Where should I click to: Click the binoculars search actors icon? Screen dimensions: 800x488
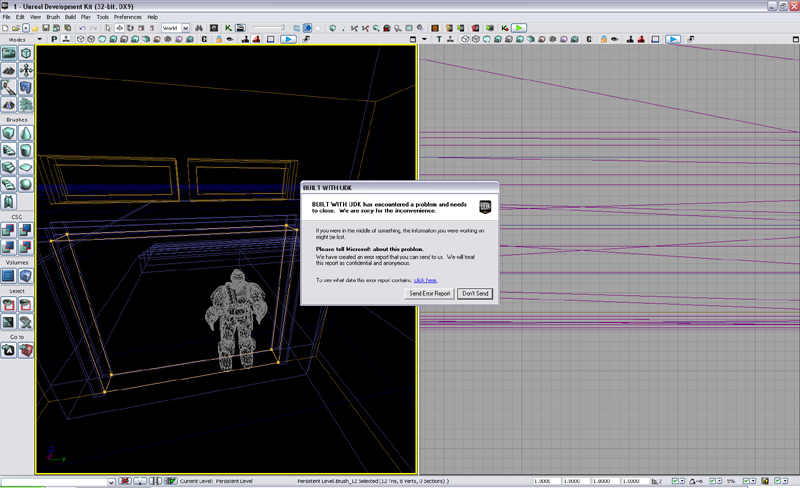coord(199,28)
